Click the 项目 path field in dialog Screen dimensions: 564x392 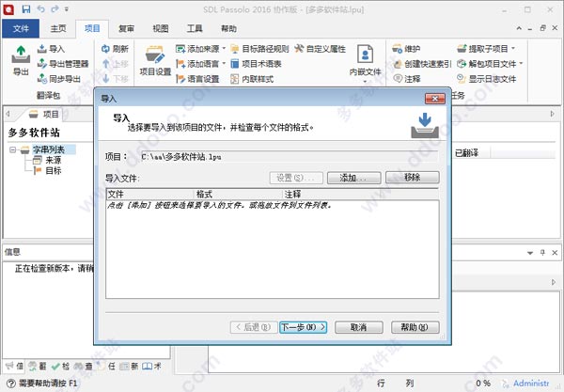[x=289, y=157]
